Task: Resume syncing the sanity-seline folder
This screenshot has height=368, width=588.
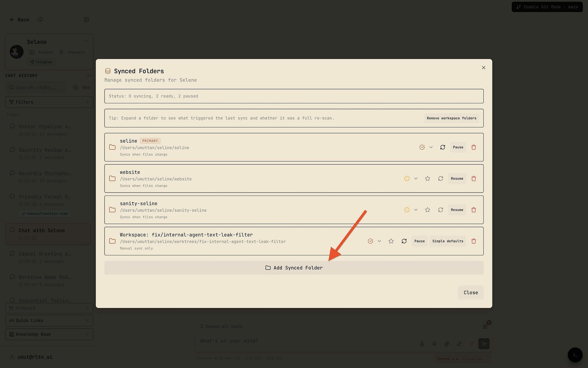Action: [457, 210]
